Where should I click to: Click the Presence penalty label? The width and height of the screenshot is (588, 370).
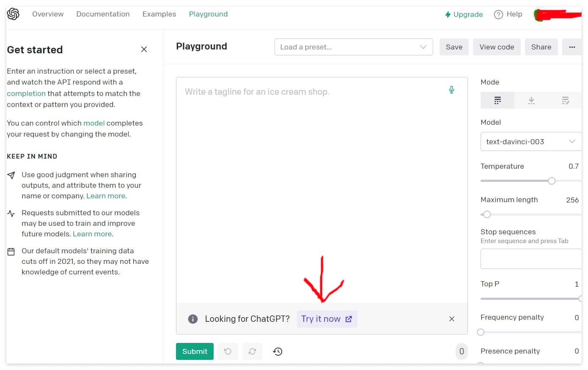tap(510, 351)
